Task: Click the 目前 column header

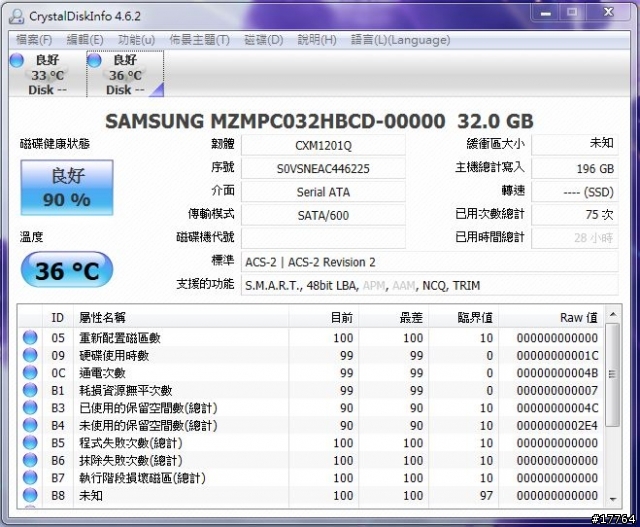Action: click(324, 317)
